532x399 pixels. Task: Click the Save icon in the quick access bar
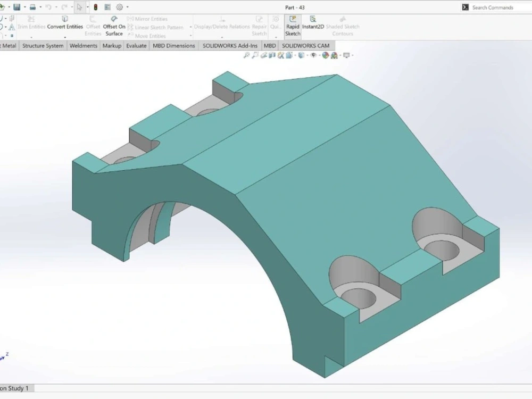point(16,7)
